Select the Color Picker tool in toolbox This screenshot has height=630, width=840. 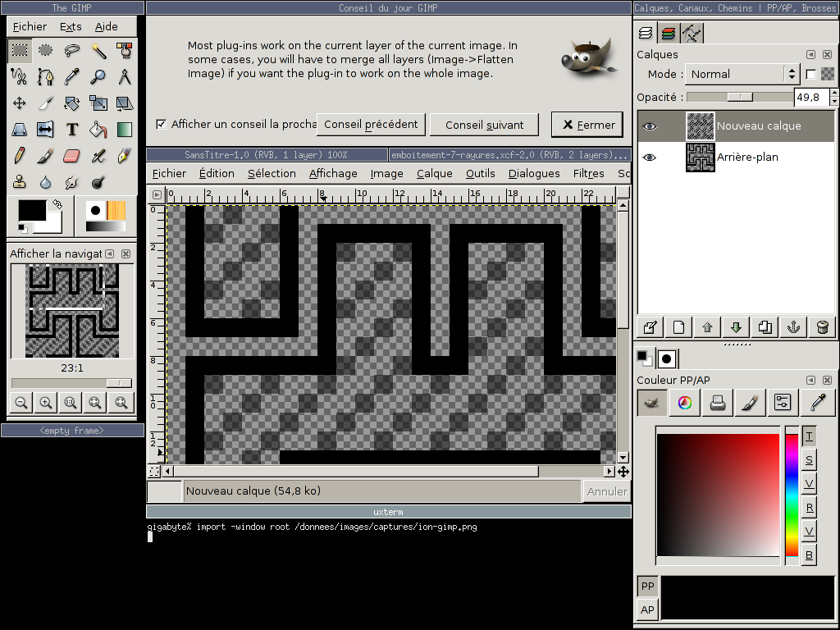(x=72, y=76)
